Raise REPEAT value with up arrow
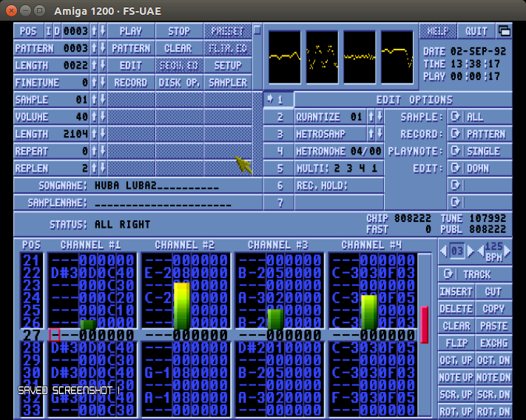Screen dimensions: 526x420 [x=94, y=151]
